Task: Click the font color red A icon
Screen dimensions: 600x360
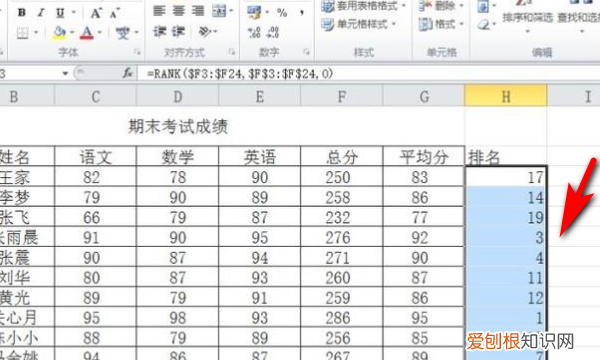Action: pos(87,33)
